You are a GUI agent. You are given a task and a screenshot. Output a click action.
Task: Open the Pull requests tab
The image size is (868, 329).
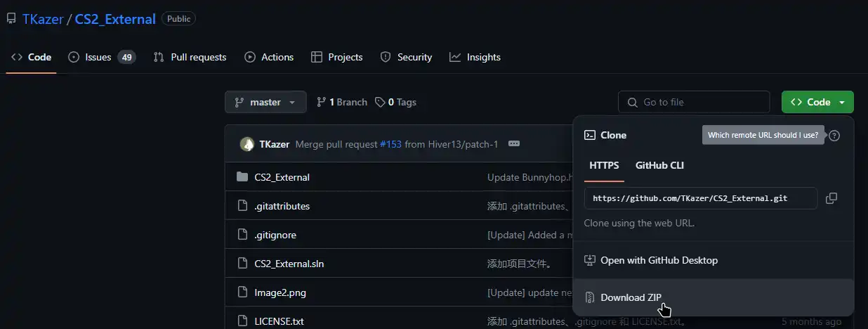point(190,57)
